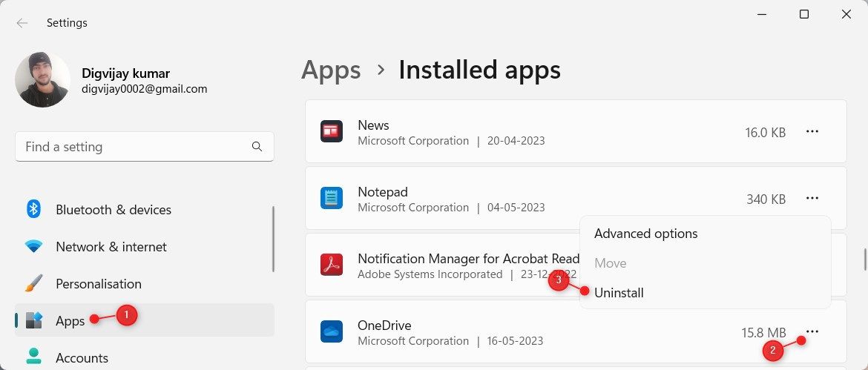
Task: Click the search magnifier icon
Action: [257, 147]
